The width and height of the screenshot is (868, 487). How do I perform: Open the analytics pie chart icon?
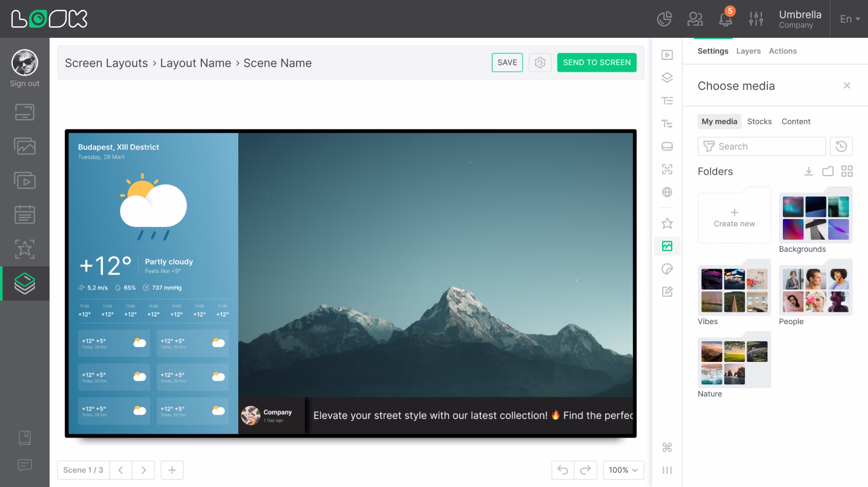[664, 19]
